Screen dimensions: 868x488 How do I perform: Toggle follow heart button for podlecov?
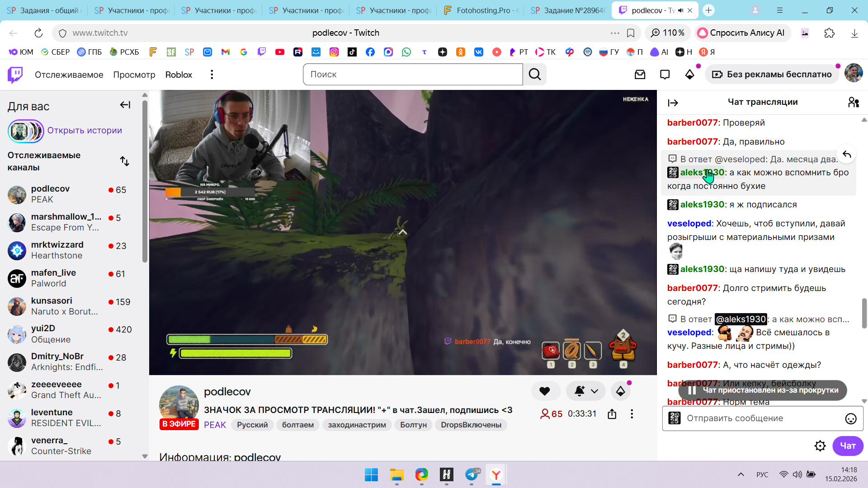[x=545, y=391]
